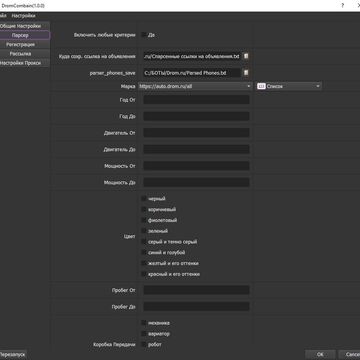Check the фиолетовый color option
Image resolution: width=360 pixels, height=360 pixels.
pos(144,220)
